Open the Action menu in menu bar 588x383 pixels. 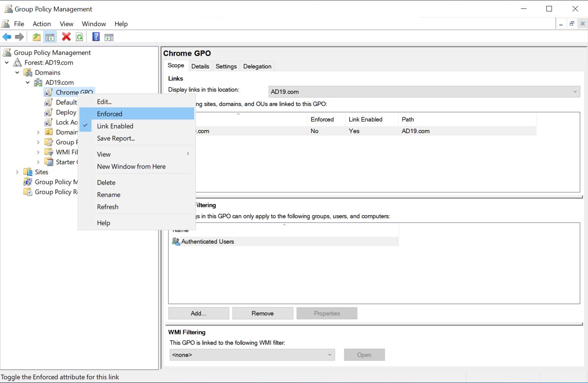pos(42,24)
